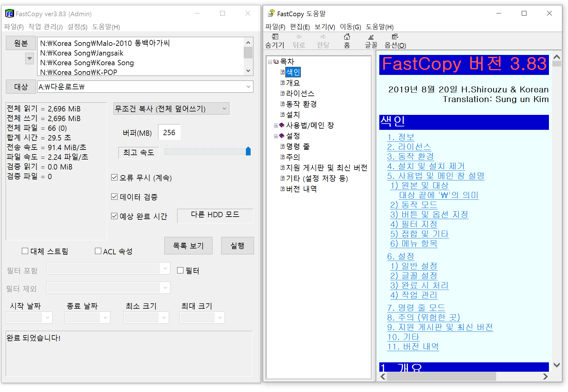
Task: Expand the 사용법/메인 창 tree node
Action: tap(276, 125)
